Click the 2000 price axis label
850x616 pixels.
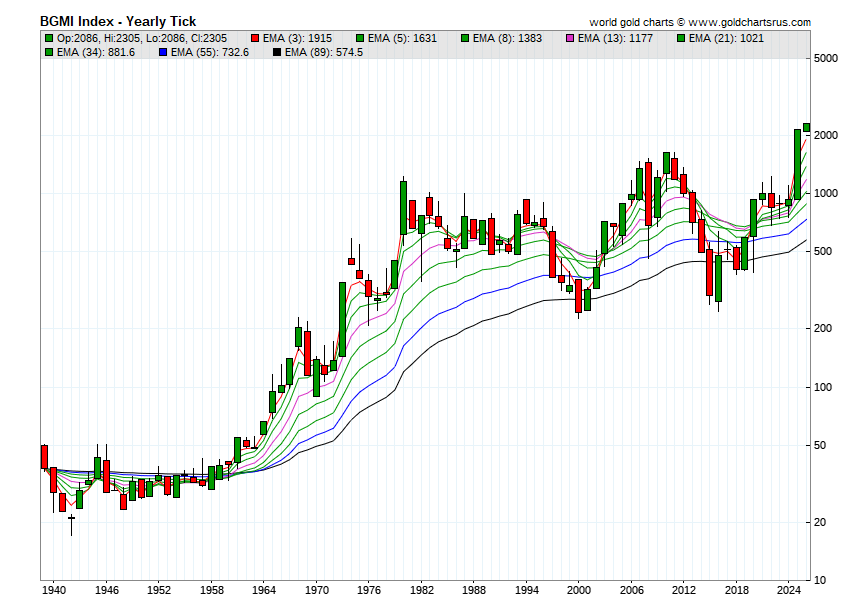coord(826,135)
